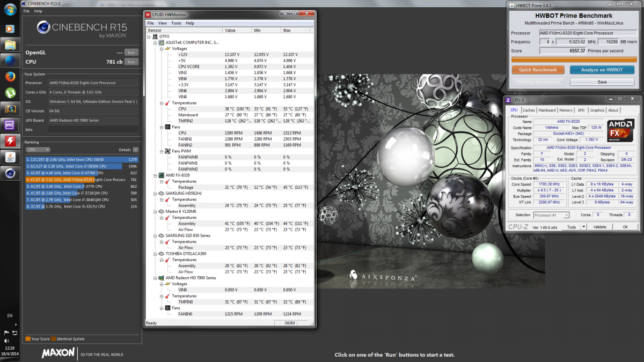Click the CPU-Z purple Z title icon

click(x=508, y=100)
